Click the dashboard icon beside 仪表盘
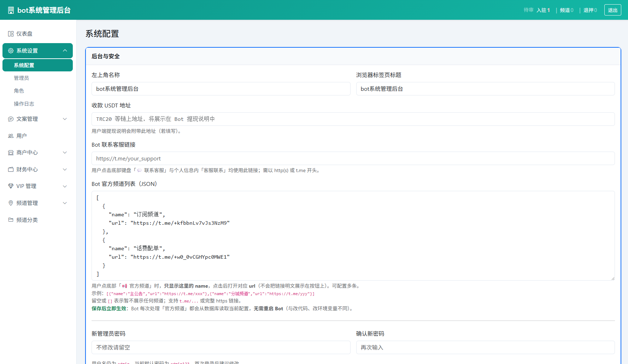 11,34
